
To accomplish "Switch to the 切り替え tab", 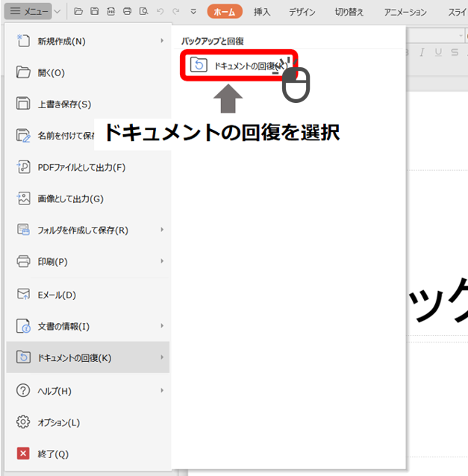I will [349, 12].
